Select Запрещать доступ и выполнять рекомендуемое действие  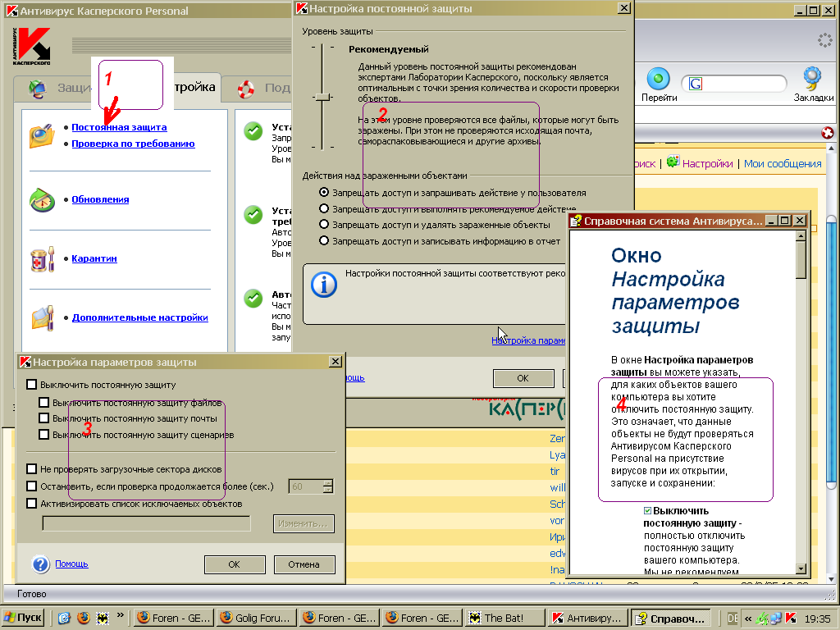[x=323, y=208]
